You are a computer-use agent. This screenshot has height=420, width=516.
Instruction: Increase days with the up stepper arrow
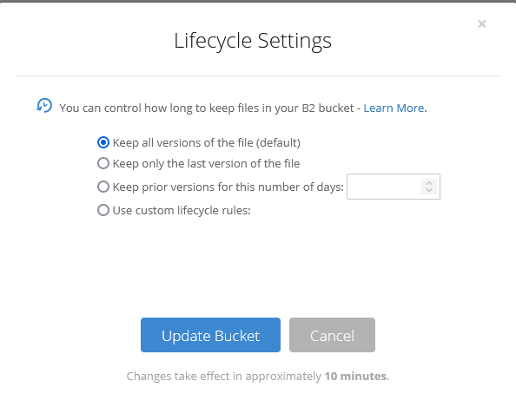pos(429,183)
